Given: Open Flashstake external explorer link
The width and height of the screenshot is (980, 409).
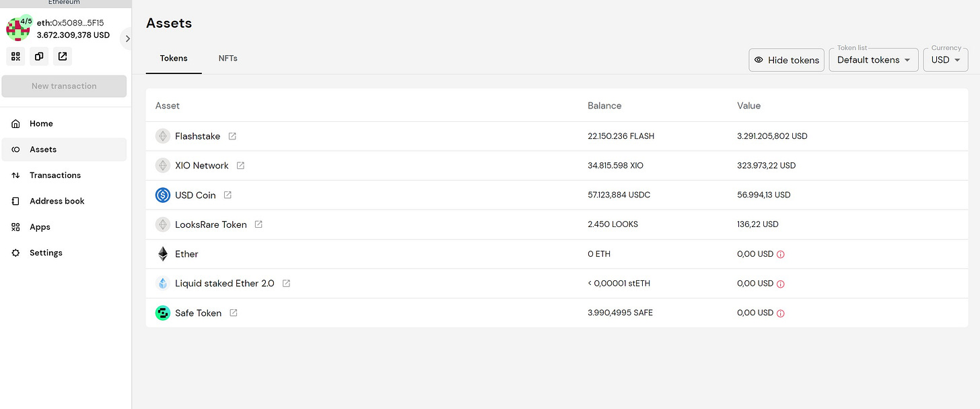Looking at the screenshot, I should [x=232, y=136].
